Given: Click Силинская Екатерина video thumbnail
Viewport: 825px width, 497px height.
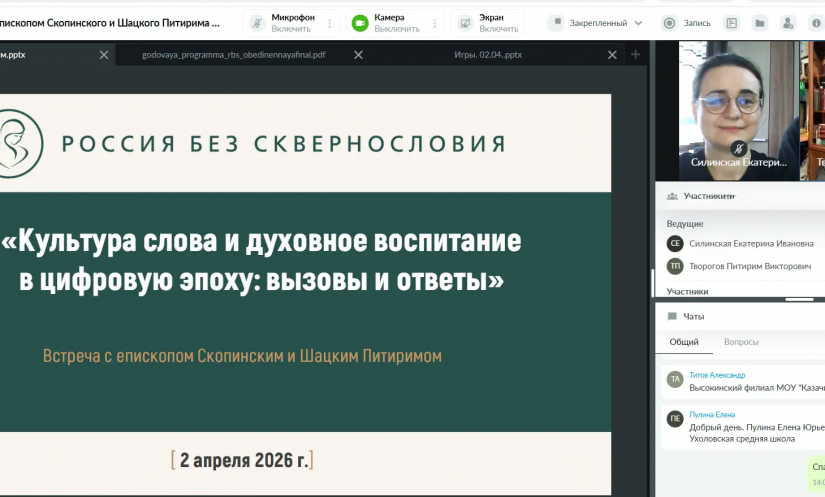Looking at the screenshot, I should click(739, 111).
